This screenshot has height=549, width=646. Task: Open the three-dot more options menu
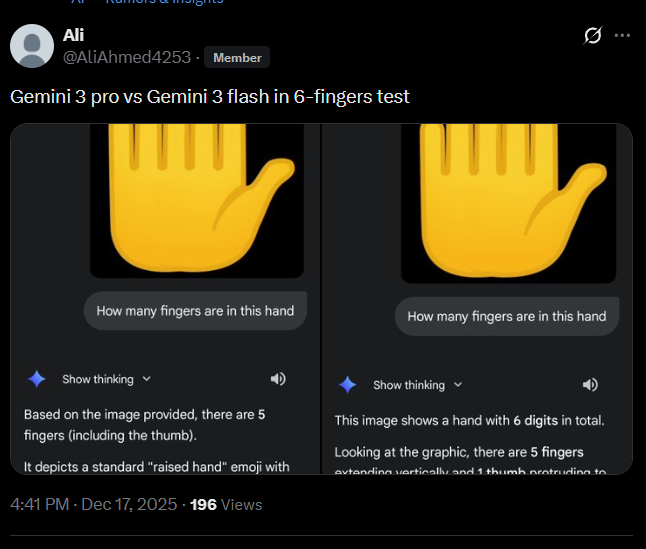coord(622,36)
